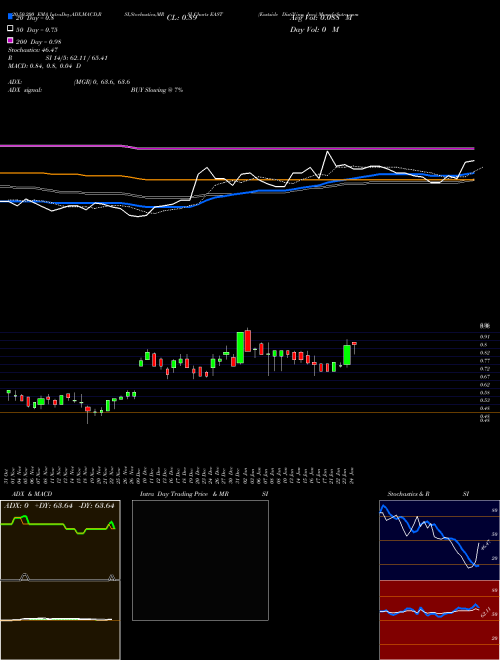Click the 'Day Vol: 0 M' text
Screen dimensions: 500x660
click(314, 29)
